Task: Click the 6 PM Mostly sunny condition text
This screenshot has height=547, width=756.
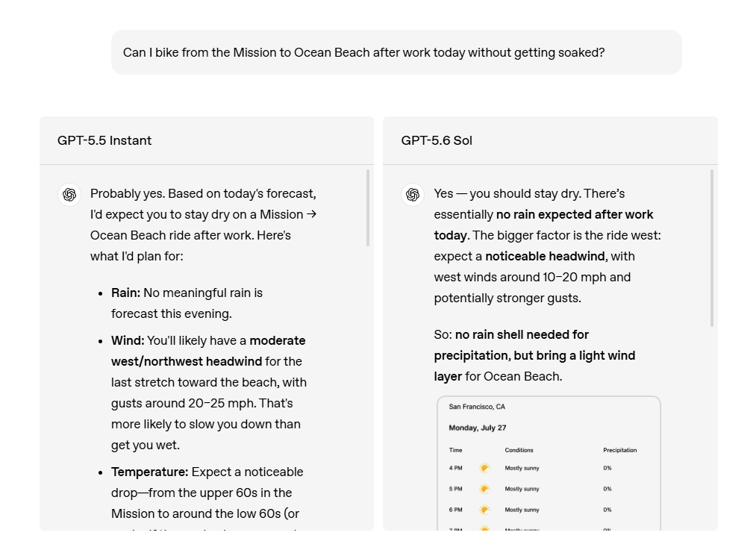Action: [x=522, y=510]
